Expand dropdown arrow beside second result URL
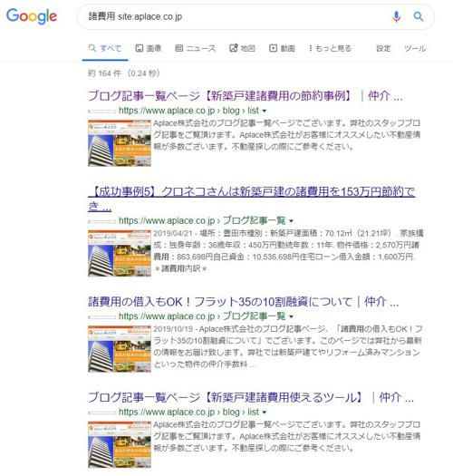The height and width of the screenshot is (476, 453). tap(292, 221)
